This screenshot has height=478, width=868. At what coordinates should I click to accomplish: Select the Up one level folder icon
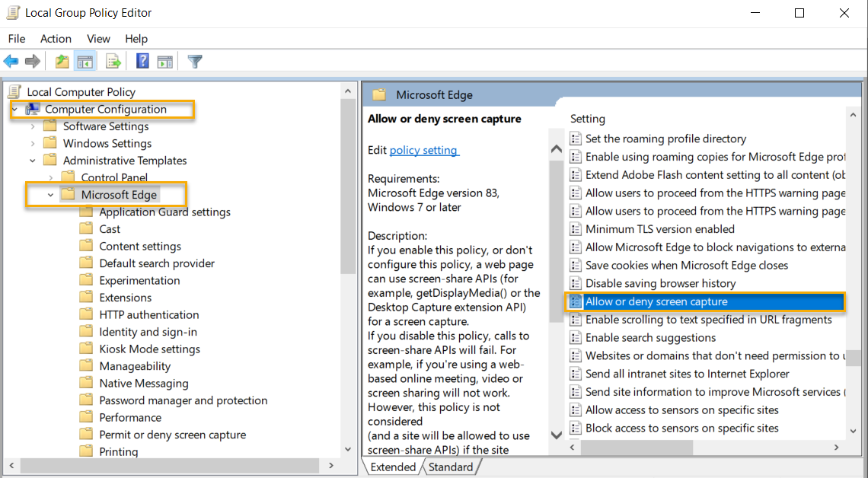(x=61, y=61)
